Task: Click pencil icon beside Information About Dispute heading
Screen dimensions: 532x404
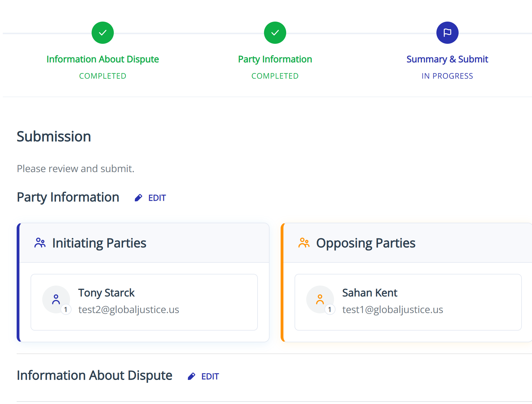Action: pyautogui.click(x=192, y=376)
